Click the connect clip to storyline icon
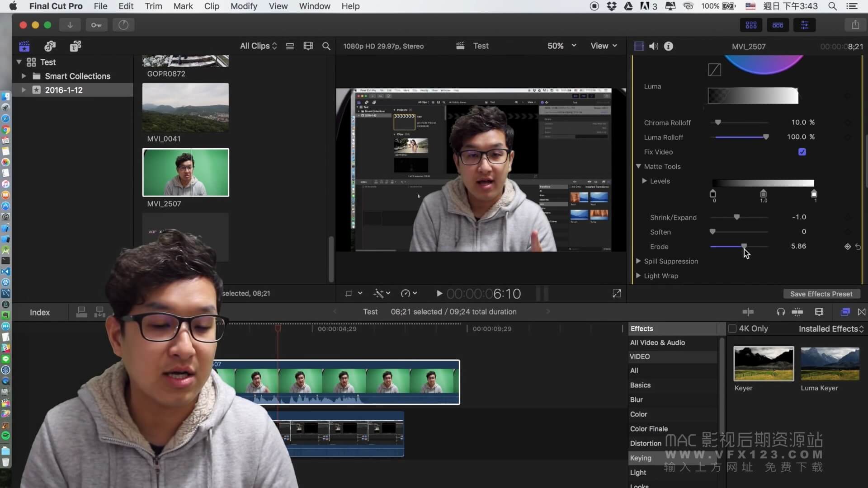The width and height of the screenshot is (868, 488). (x=81, y=312)
